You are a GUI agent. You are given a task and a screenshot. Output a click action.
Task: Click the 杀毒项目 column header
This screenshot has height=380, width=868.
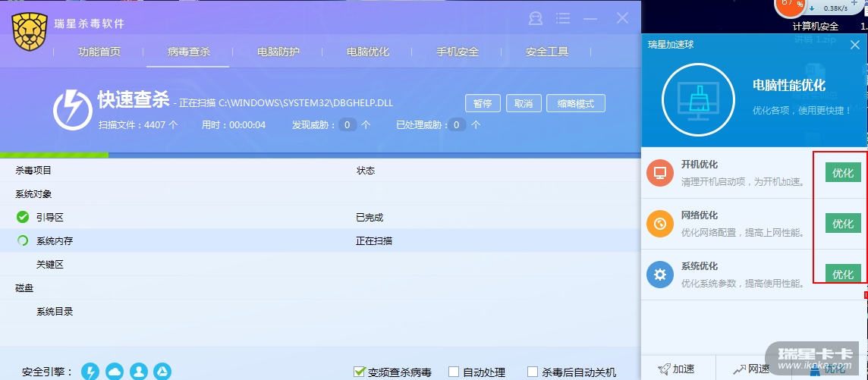pyautogui.click(x=33, y=171)
